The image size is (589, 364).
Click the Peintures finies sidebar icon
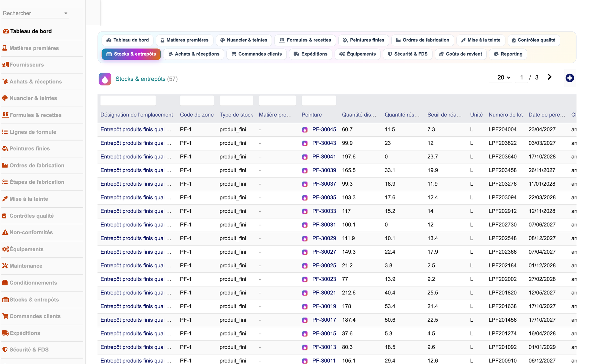5,148
